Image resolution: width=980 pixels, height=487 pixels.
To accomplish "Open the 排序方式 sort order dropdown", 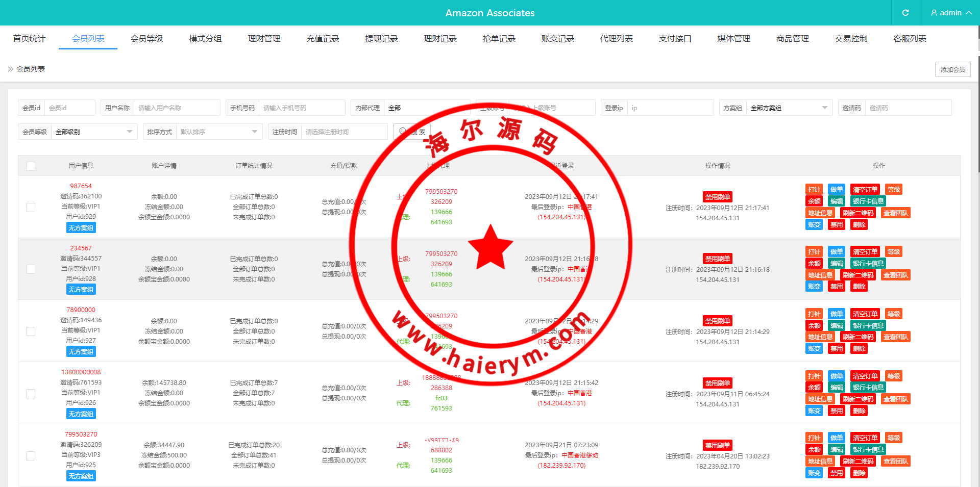I will coord(218,132).
